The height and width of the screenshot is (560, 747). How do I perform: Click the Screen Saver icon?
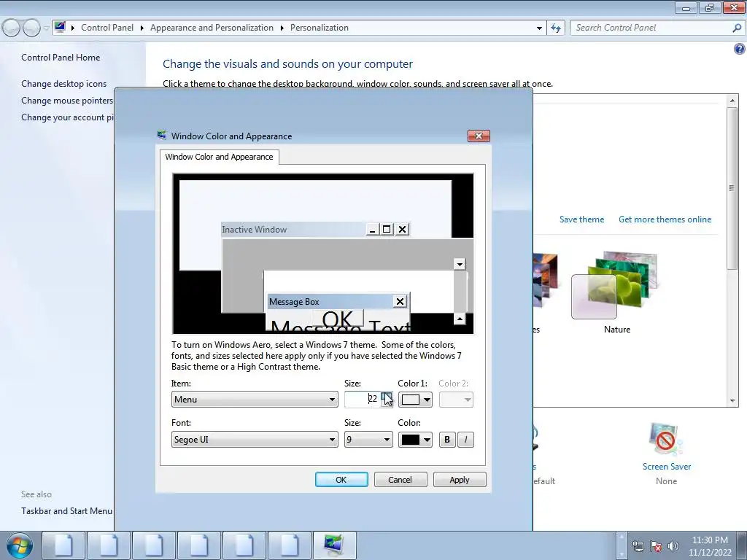665,440
